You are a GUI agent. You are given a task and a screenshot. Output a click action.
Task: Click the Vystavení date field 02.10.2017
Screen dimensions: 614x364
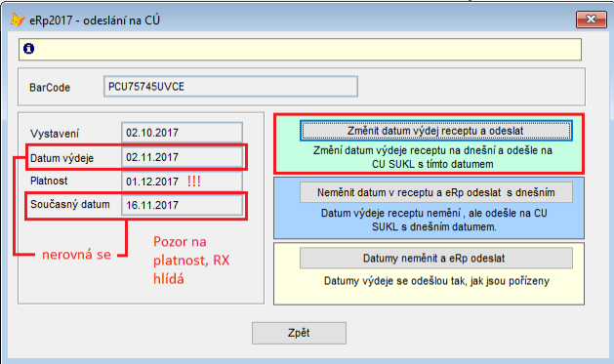(183, 133)
